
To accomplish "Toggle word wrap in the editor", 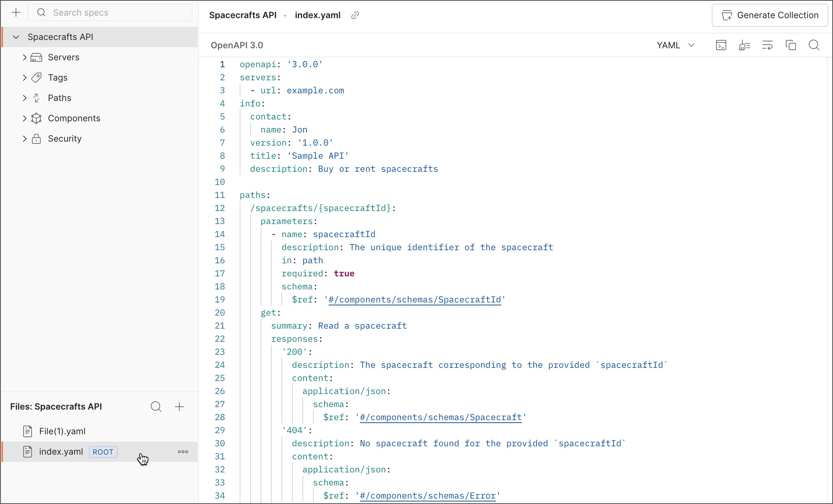I will pos(768,45).
